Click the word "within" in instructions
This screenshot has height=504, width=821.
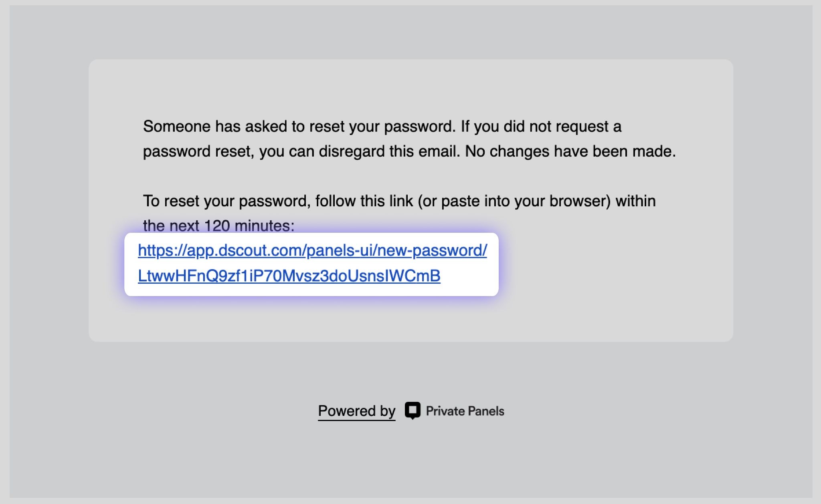pos(636,201)
